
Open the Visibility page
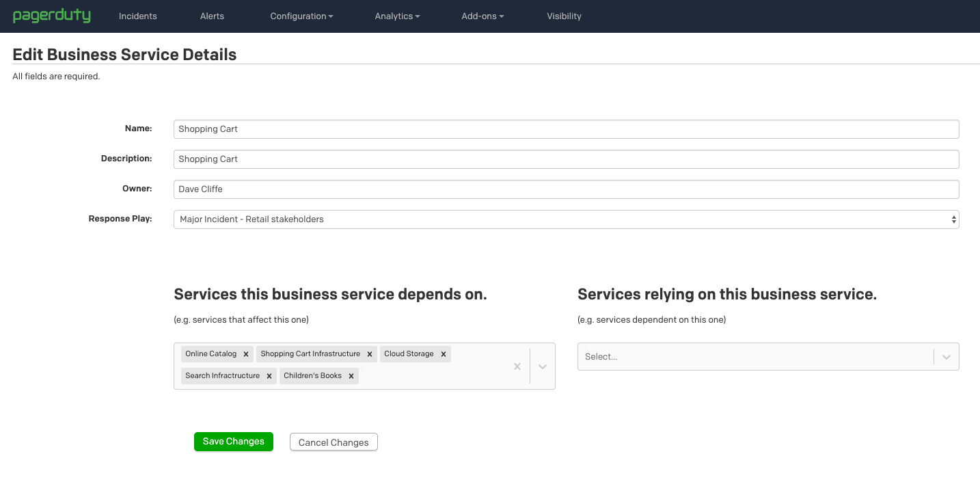[x=564, y=16]
